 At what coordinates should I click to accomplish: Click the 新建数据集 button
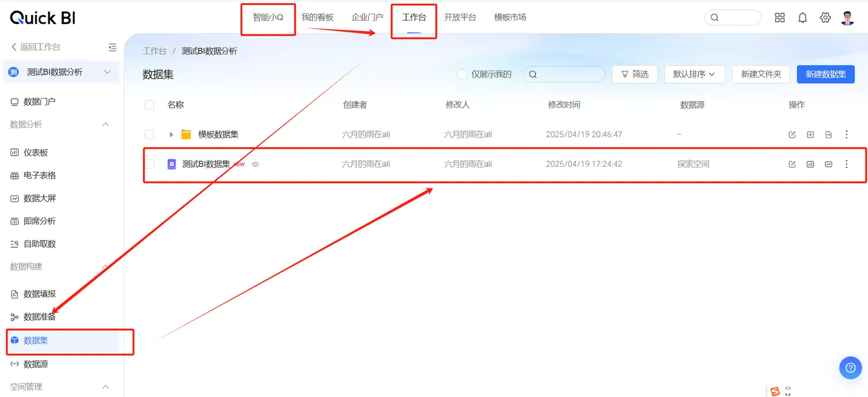click(826, 74)
